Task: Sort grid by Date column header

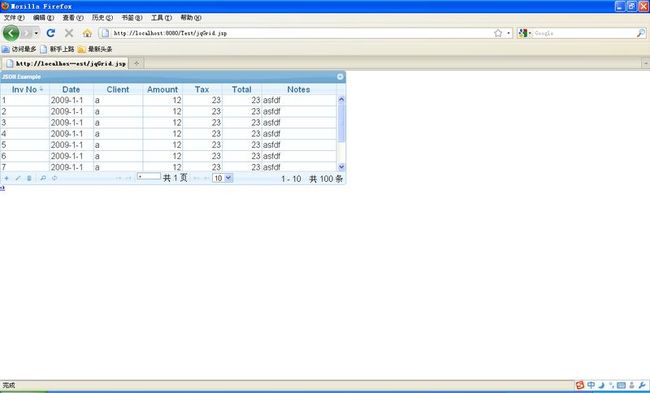Action: click(x=71, y=90)
